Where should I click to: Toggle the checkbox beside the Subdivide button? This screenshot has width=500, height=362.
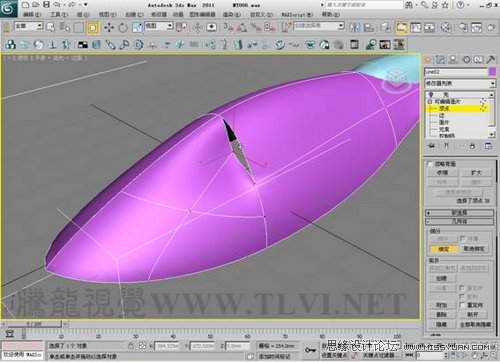point(463,238)
